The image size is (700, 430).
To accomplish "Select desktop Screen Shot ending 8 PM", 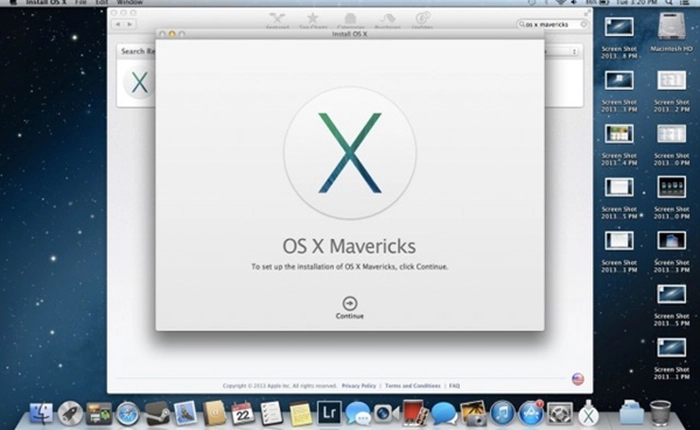I will pyautogui.click(x=619, y=38).
